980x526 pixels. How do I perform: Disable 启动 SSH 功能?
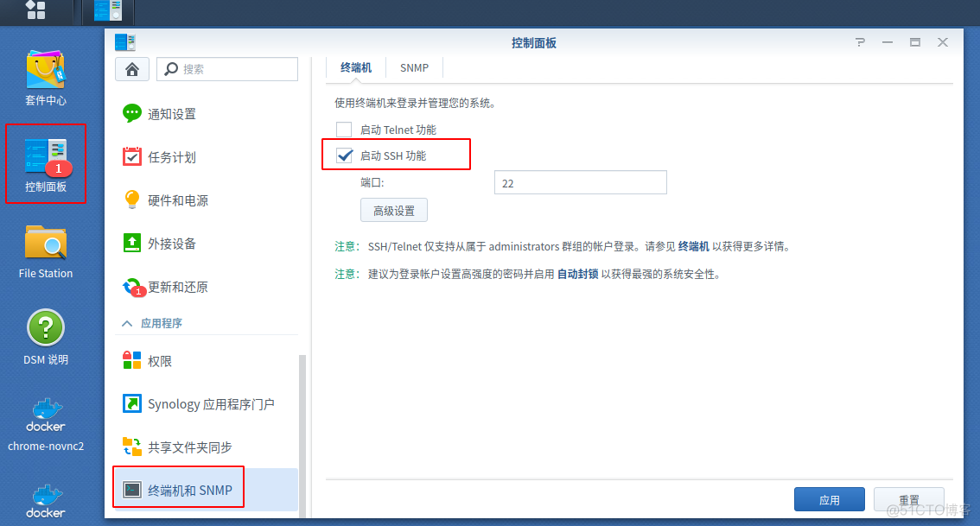pos(345,155)
